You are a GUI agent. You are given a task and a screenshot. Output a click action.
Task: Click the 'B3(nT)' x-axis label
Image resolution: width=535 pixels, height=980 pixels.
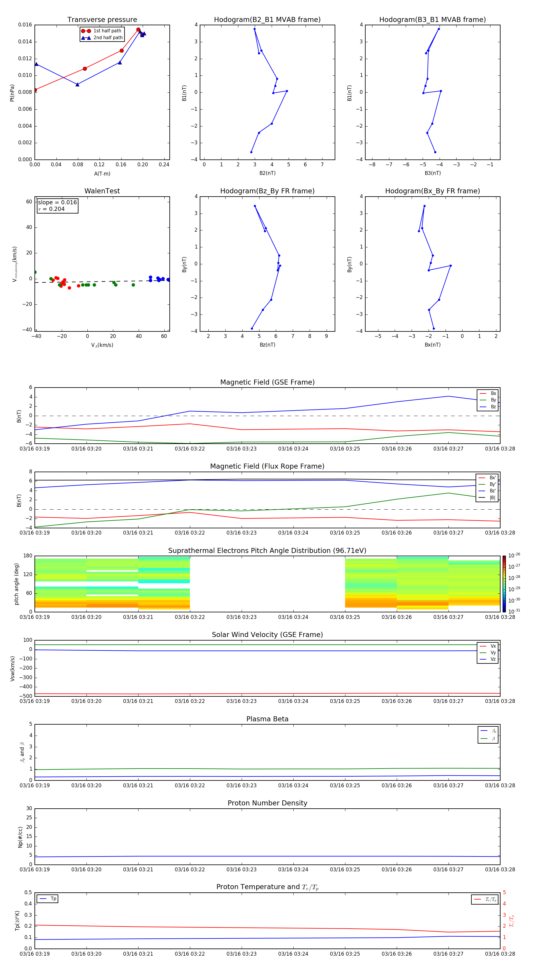[x=432, y=173]
